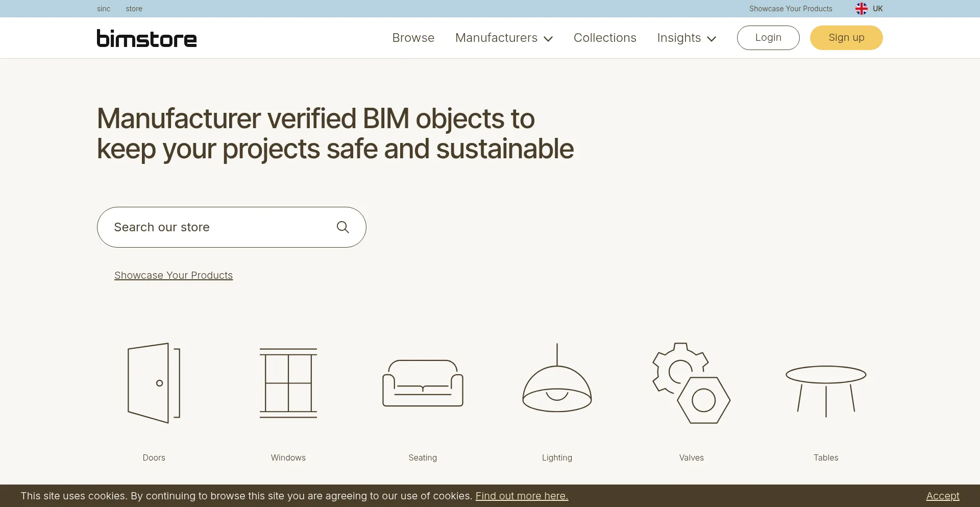
Task: Select the Valves gear icon
Action: pyautogui.click(x=691, y=383)
